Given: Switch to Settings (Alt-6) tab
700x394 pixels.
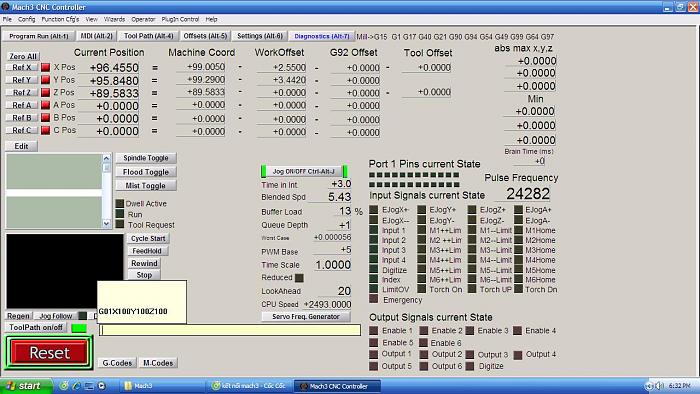Looking at the screenshot, I should pyautogui.click(x=259, y=36).
